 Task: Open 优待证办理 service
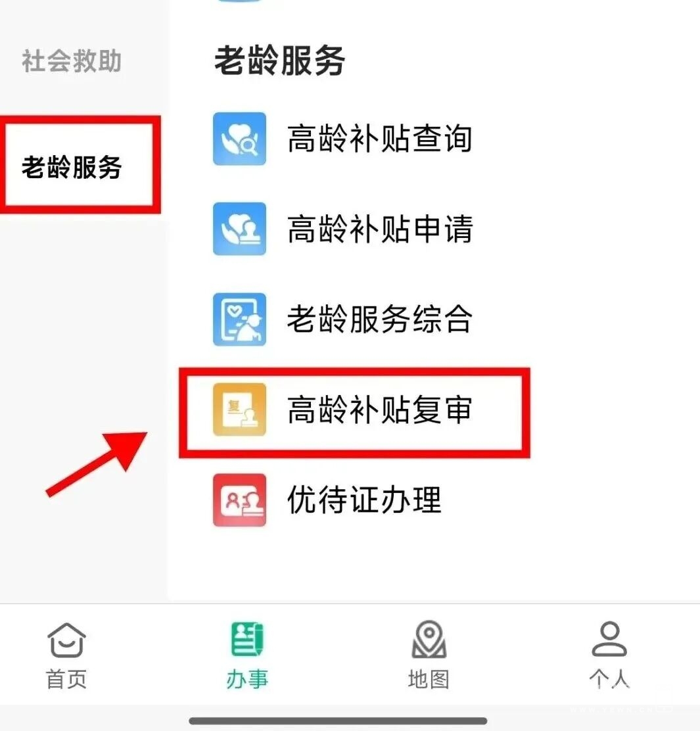364,500
